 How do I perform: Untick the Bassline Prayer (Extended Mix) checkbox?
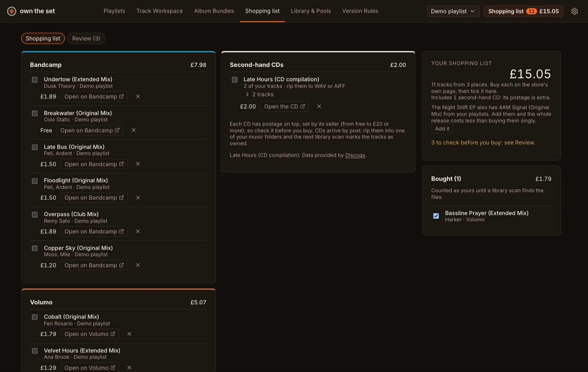(436, 216)
